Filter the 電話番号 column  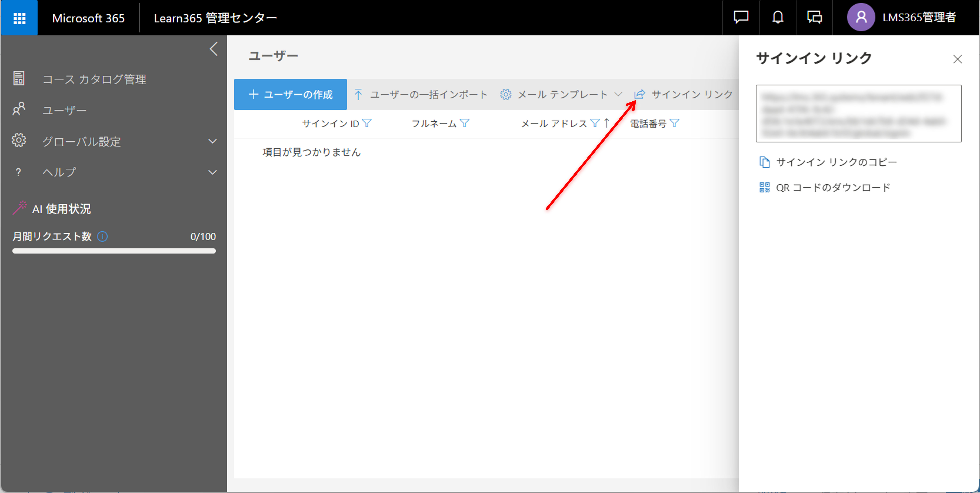(674, 123)
